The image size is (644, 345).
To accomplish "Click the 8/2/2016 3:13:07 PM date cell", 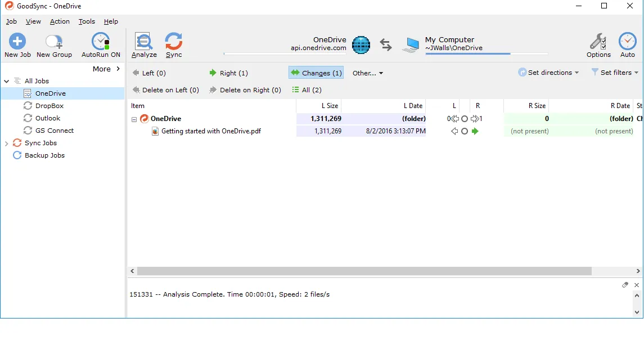I will (395, 131).
